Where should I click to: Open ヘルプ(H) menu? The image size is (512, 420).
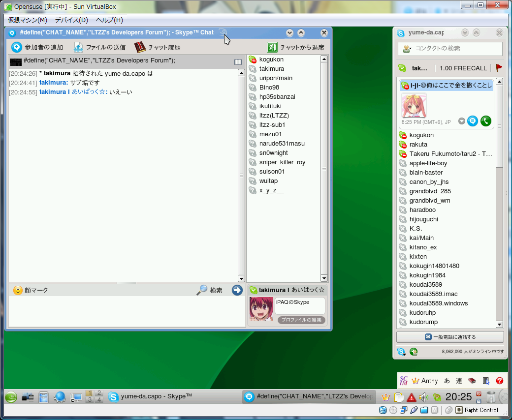pos(109,20)
